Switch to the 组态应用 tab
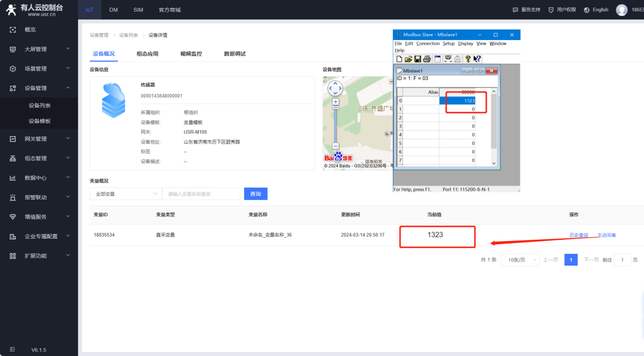The height and width of the screenshot is (356, 644). [147, 54]
